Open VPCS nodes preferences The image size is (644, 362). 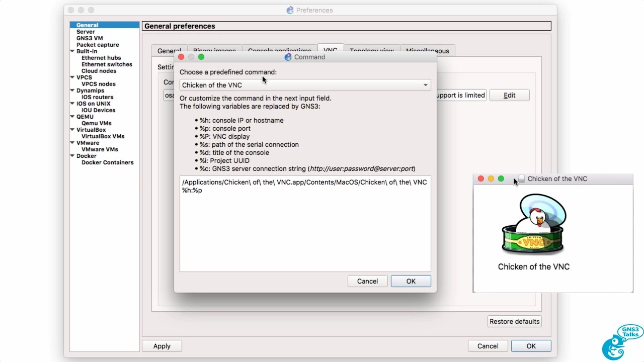pos(99,84)
